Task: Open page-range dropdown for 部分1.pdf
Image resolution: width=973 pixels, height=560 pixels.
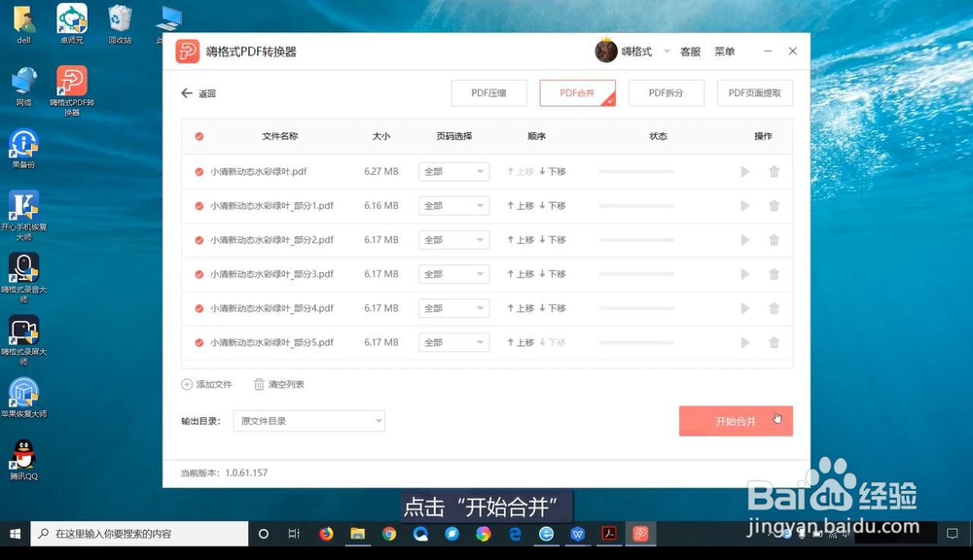Action: 453,206
